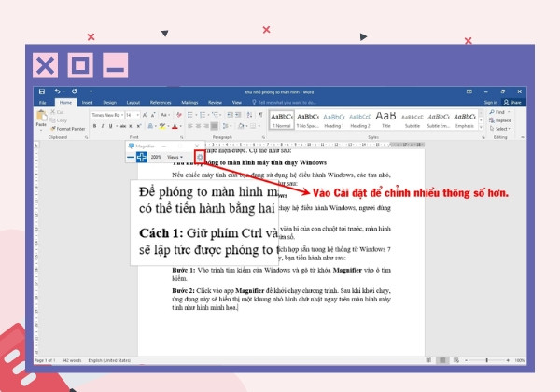
Task: Click Sign in
Action: pos(490,103)
